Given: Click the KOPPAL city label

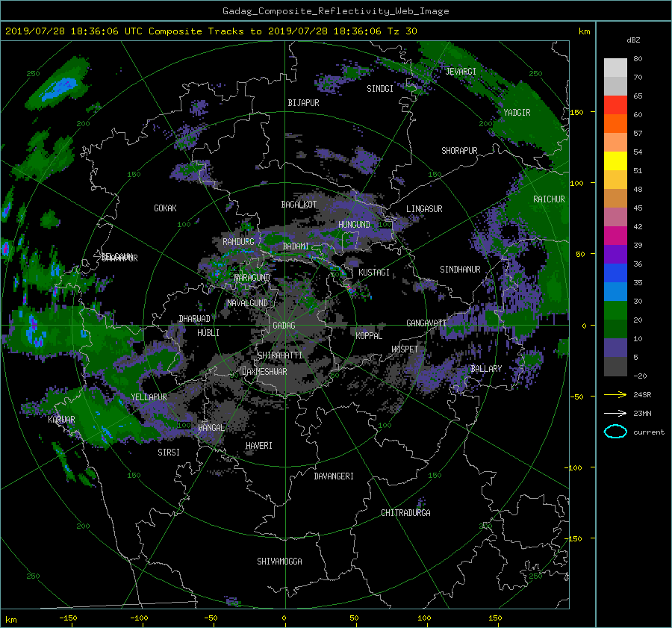Looking at the screenshot, I should click(x=369, y=335).
